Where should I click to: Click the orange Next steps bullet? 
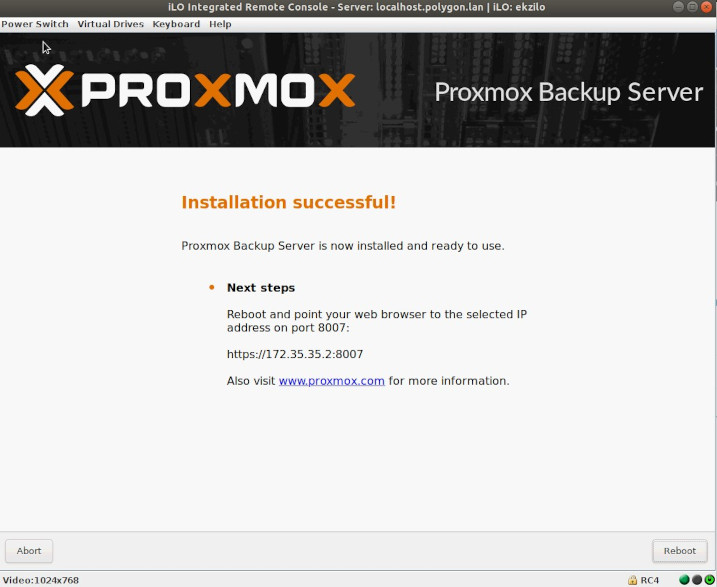click(x=212, y=287)
